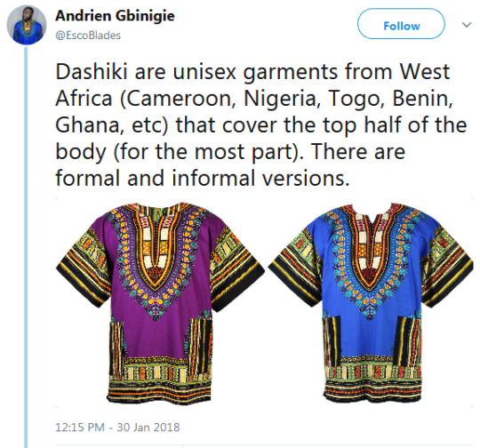The image size is (480, 448).
Task: Open the Andrien Gbinigie display name link
Action: (115, 16)
